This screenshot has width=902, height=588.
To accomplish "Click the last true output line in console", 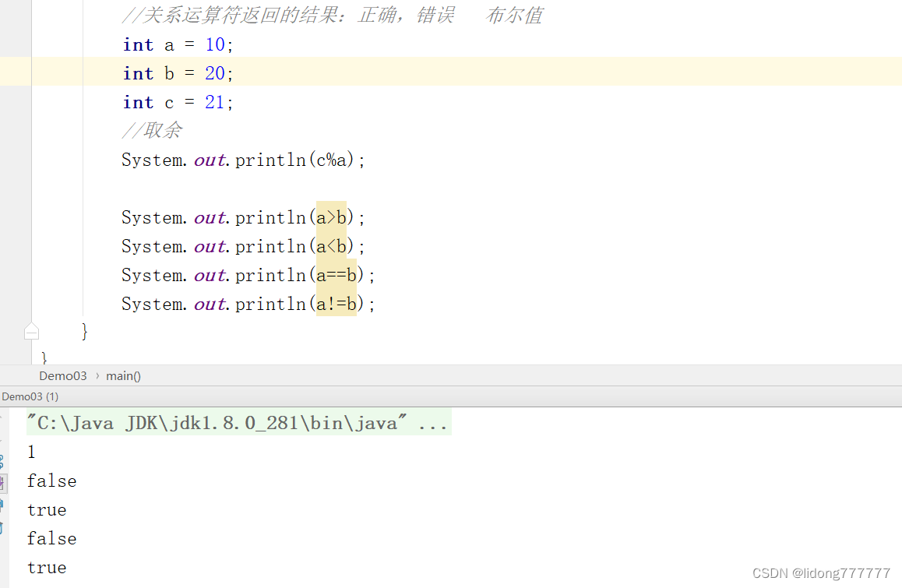I will point(47,567).
